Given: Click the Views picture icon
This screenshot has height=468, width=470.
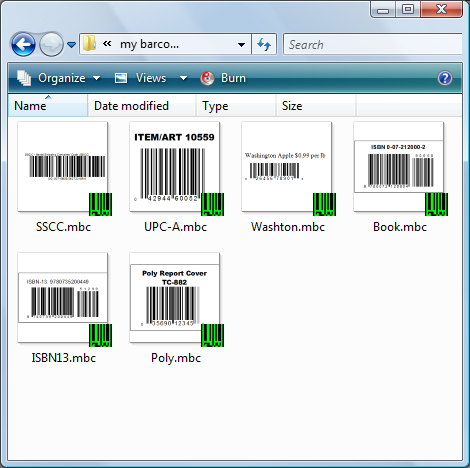Looking at the screenshot, I should click(x=121, y=78).
